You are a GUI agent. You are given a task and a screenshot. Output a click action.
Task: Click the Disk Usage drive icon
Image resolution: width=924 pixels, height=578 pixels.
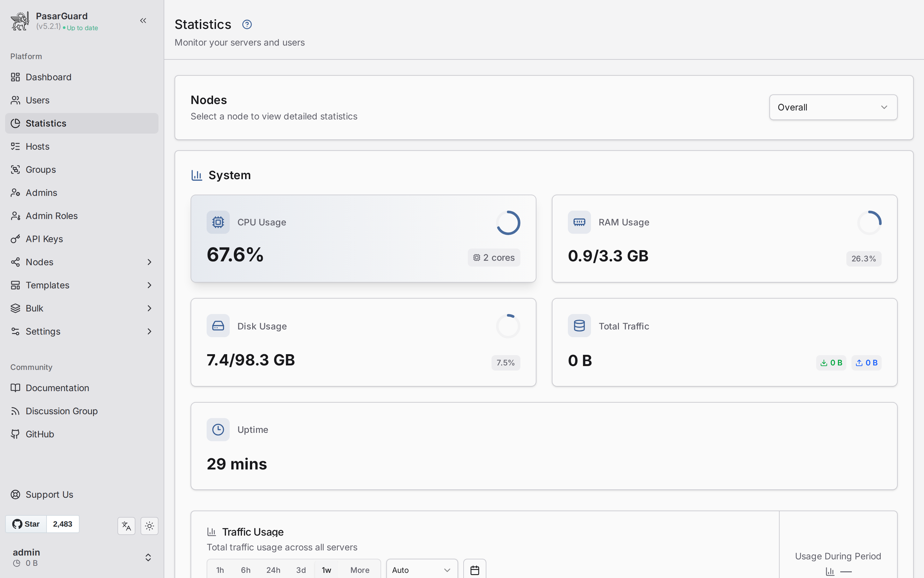(x=218, y=326)
